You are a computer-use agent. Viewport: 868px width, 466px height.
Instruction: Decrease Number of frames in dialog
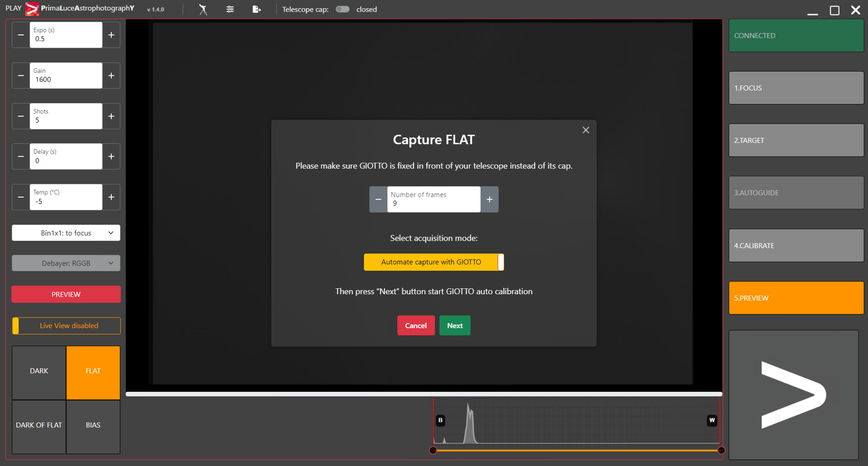378,199
